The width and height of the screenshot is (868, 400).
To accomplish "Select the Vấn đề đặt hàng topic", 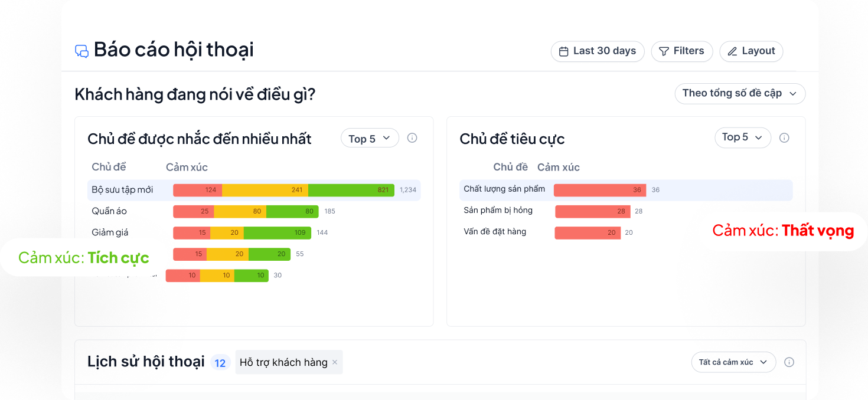I will (x=495, y=232).
